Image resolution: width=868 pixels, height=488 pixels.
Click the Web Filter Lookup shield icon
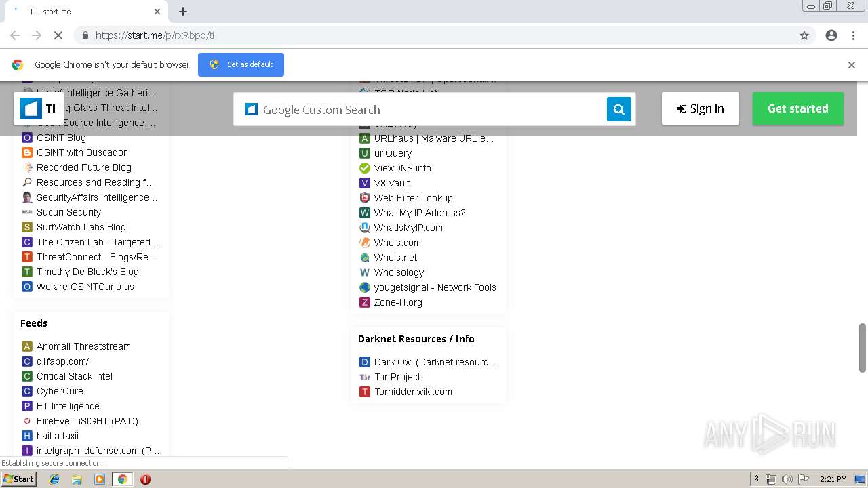click(365, 198)
